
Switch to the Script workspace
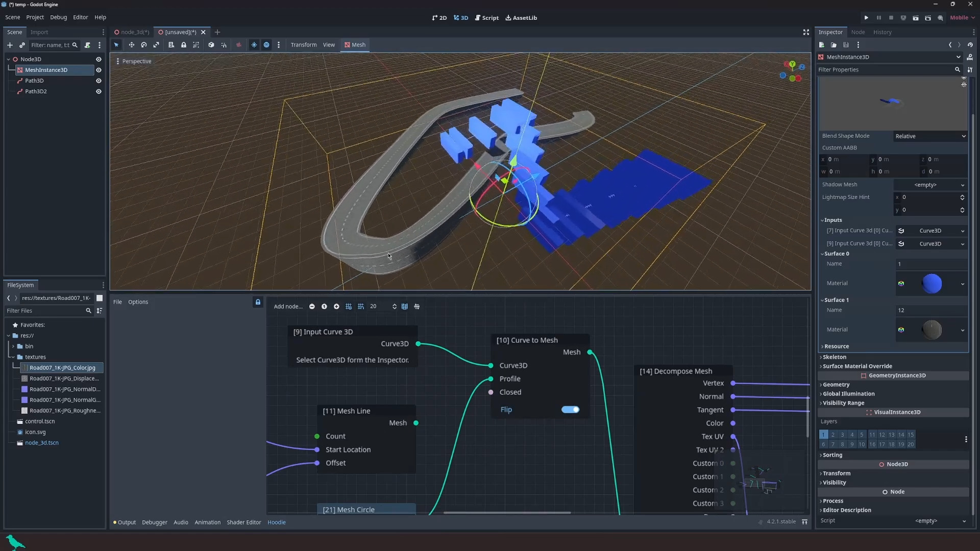pyautogui.click(x=487, y=18)
